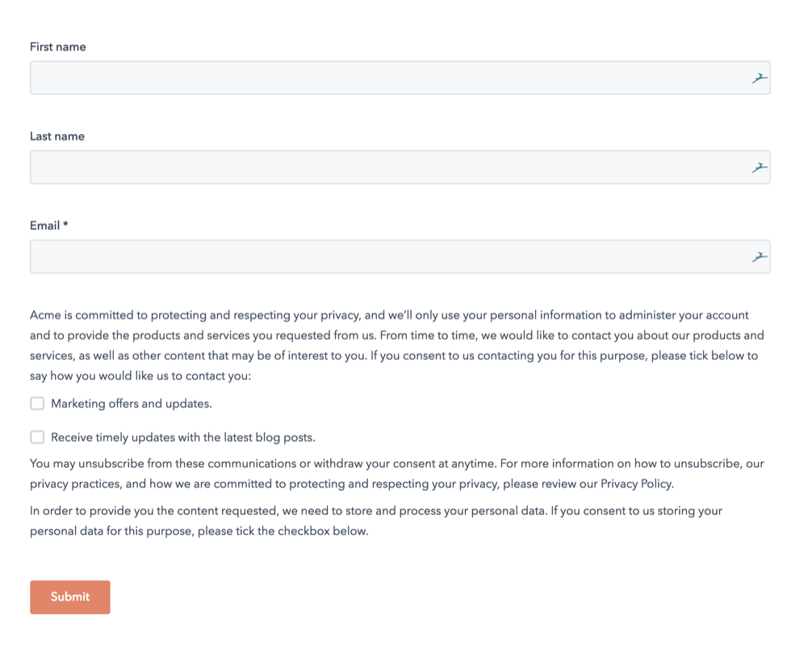812x649 pixels.
Task: Click the wrench icon in Email field
Action: [x=760, y=256]
